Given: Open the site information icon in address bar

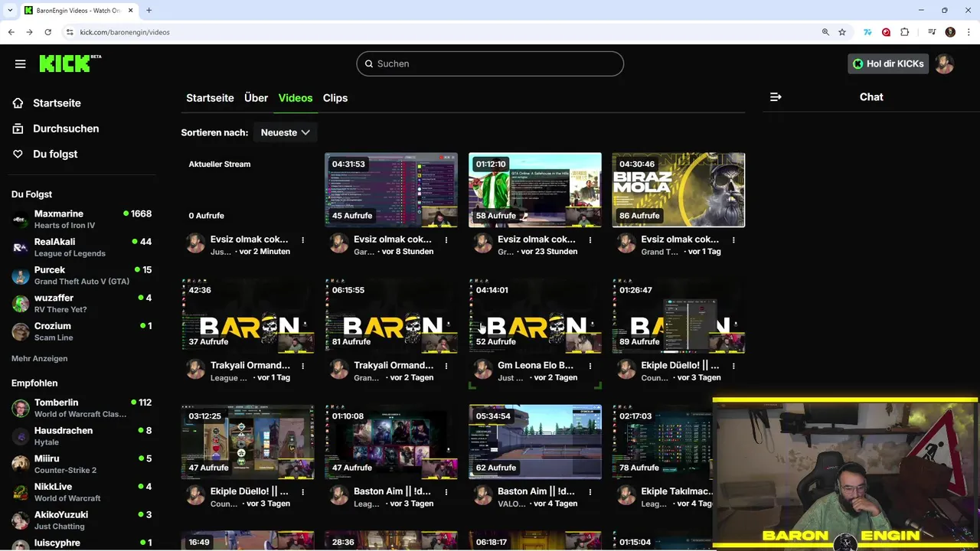Looking at the screenshot, I should pyautogui.click(x=70, y=32).
